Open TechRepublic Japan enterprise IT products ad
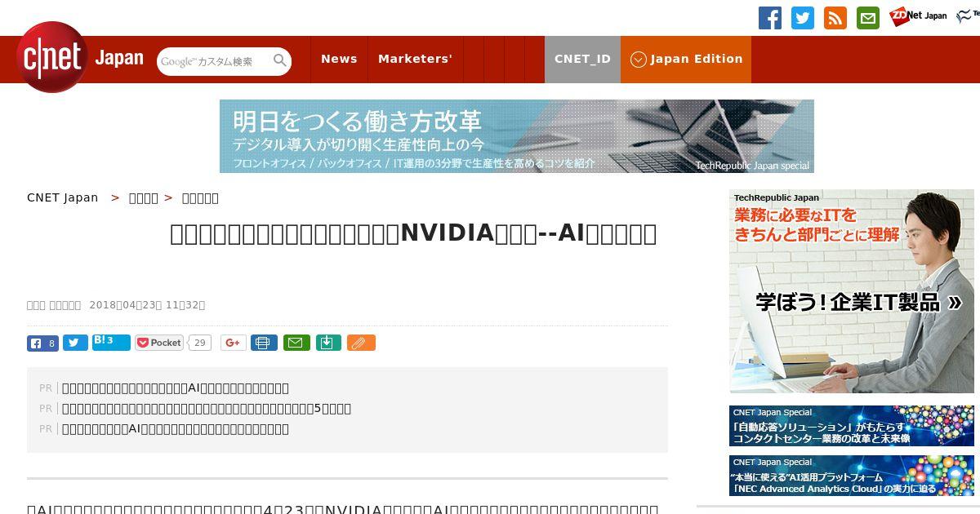Screen dimensions: 980x514 852,291
